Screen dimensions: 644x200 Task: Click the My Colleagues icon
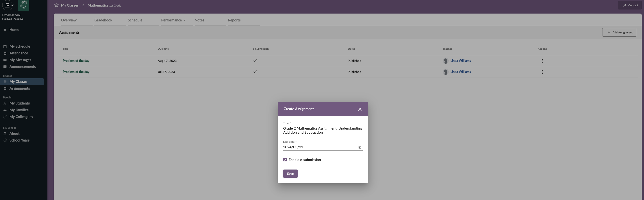[x=5, y=117]
